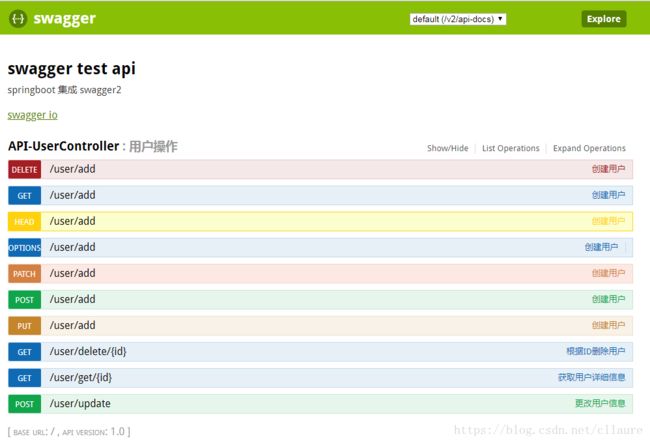Click the API-UserController heading
Viewport: 650px width, 443px height.
(63, 146)
